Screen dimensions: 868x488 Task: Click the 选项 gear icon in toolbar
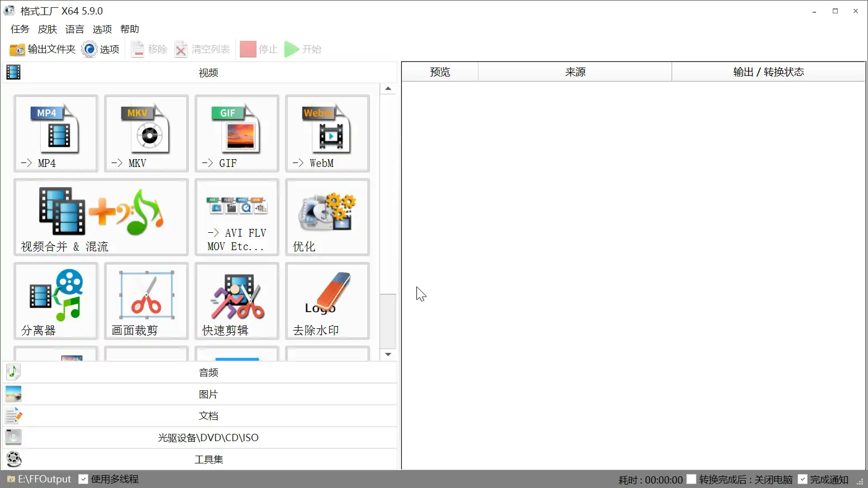tap(89, 49)
